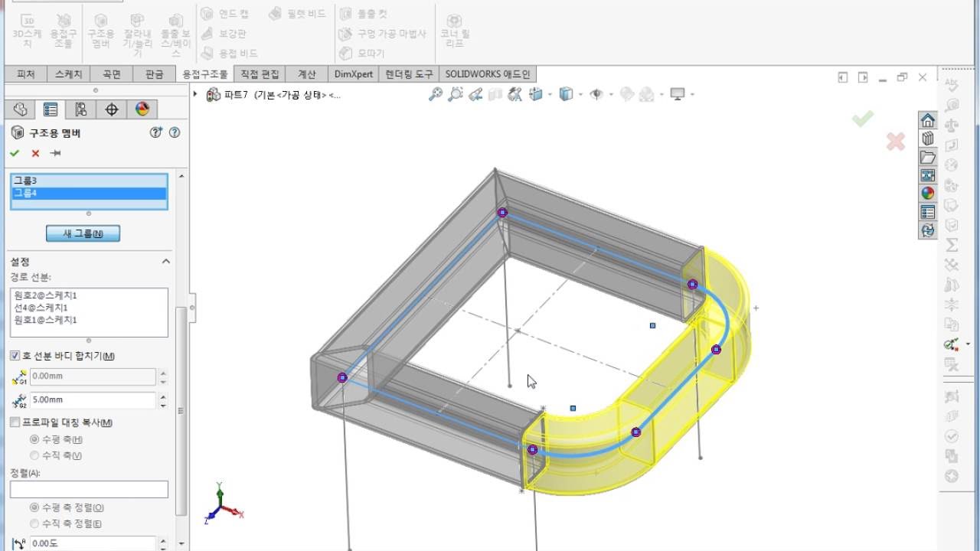Screen dimensions: 980x551
Task: Accept with the green OK checkmark in PropertyManager
Action: click(15, 153)
